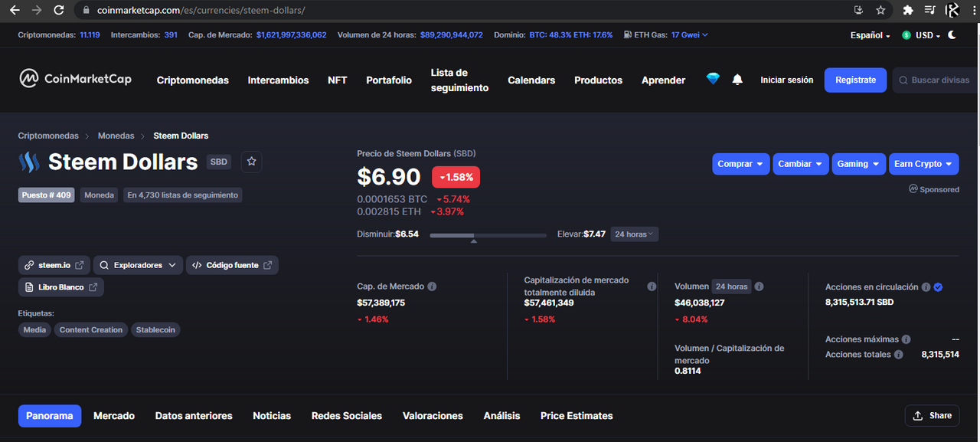The image size is (980, 442).
Task: Open the media control icon in the browser toolbar
Action: click(x=929, y=11)
